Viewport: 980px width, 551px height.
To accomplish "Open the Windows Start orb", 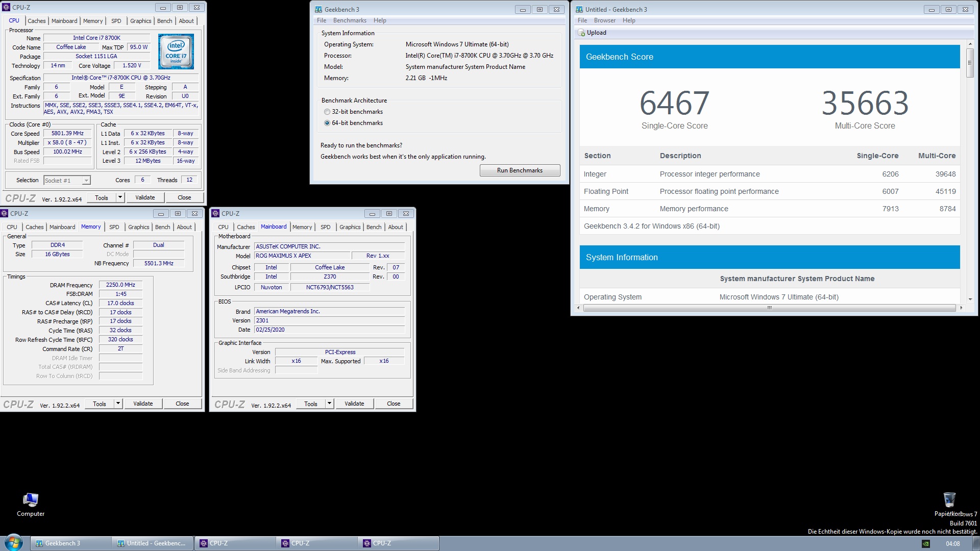I will coord(14,543).
